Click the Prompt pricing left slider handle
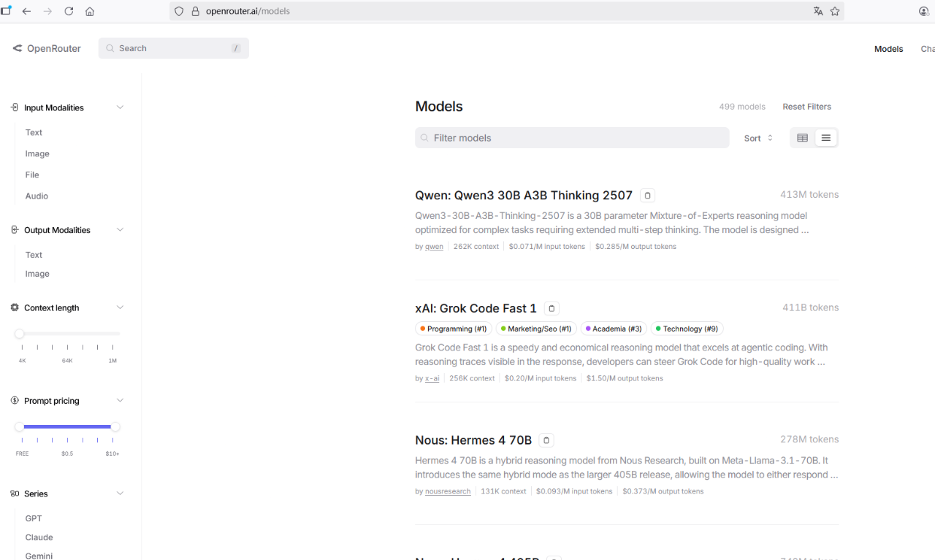This screenshot has width=935, height=560. pos(20,426)
